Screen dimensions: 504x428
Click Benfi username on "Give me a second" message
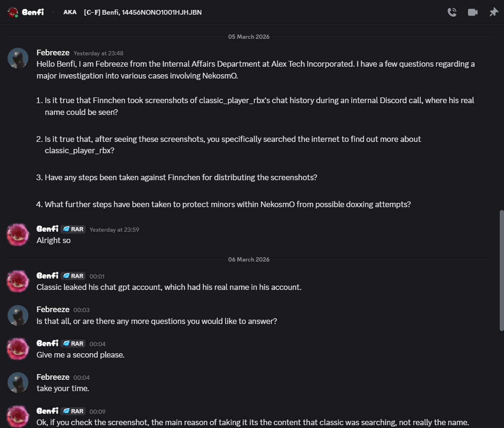click(x=47, y=343)
